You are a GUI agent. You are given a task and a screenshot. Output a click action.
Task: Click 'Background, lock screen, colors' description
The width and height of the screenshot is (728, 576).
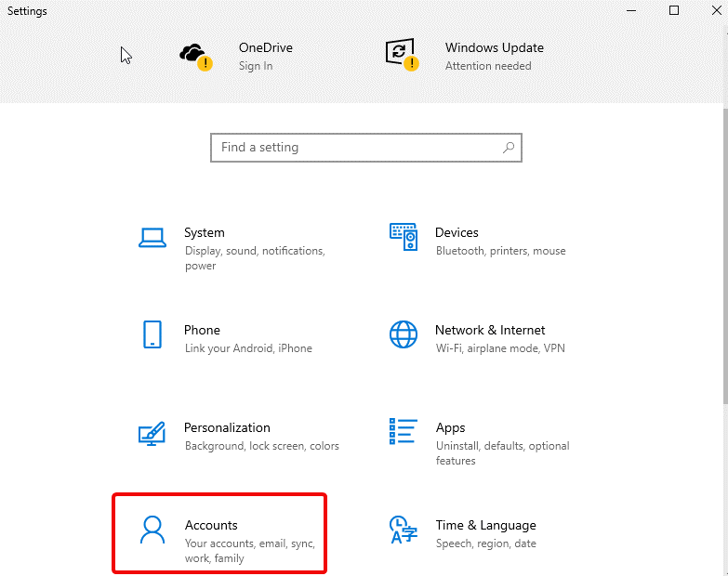pyautogui.click(x=262, y=446)
